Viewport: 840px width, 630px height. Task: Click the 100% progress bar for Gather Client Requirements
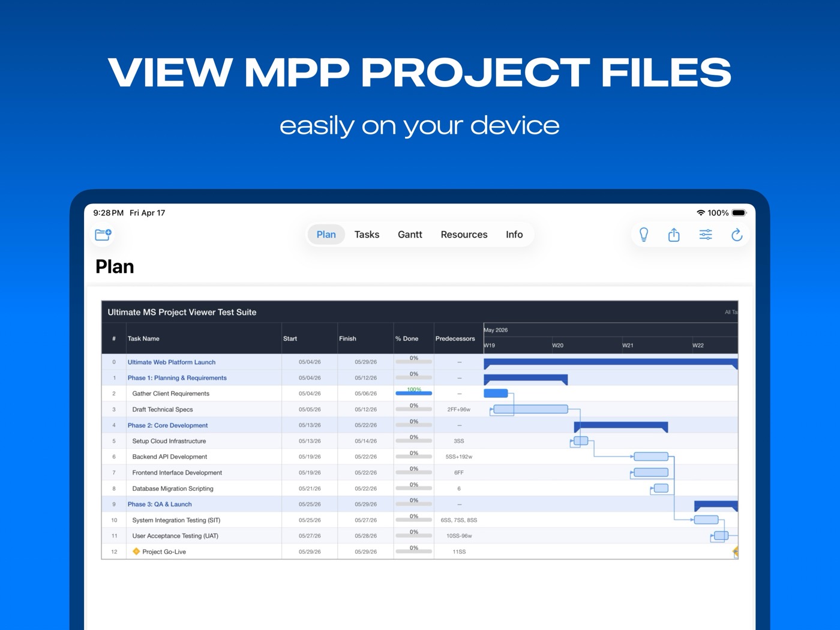click(x=414, y=393)
